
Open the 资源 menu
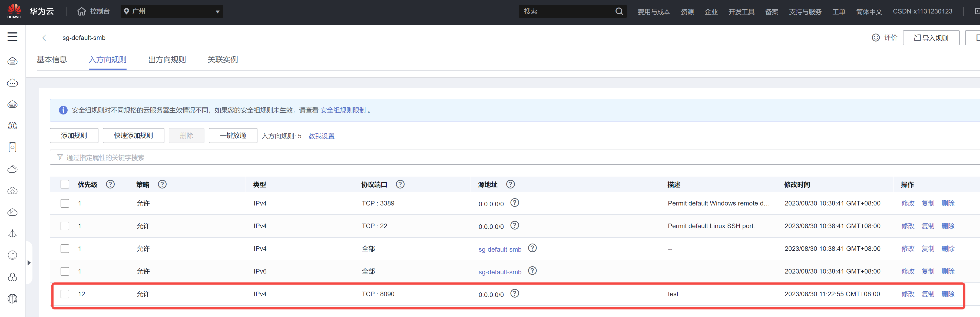pyautogui.click(x=687, y=12)
